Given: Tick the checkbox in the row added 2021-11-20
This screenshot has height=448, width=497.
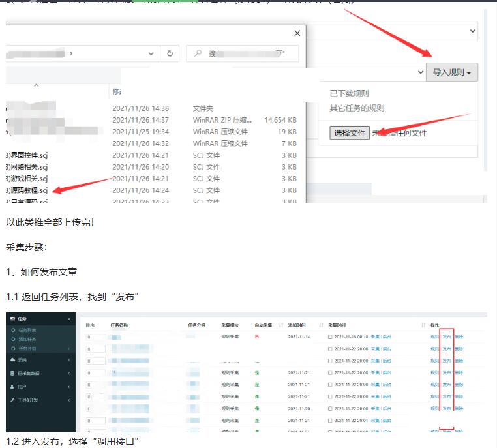Looking at the screenshot, I should click(x=330, y=409).
